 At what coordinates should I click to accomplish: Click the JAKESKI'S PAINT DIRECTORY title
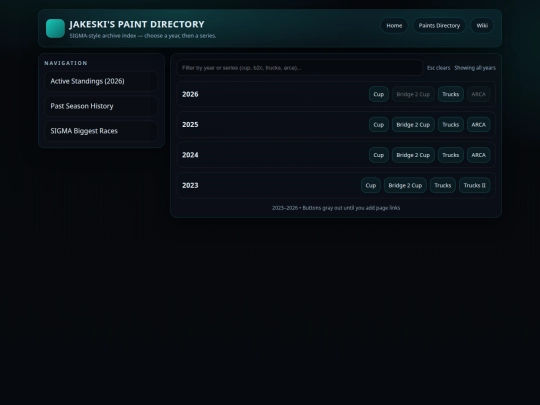[x=137, y=24]
